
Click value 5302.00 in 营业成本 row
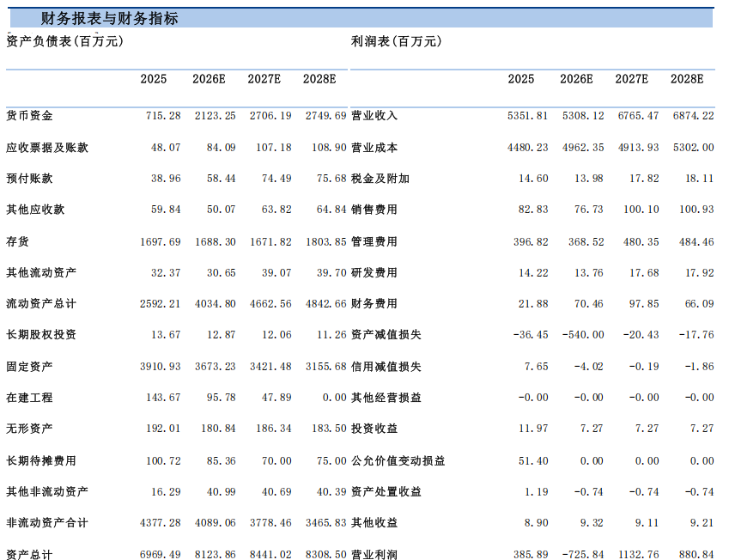coord(693,148)
